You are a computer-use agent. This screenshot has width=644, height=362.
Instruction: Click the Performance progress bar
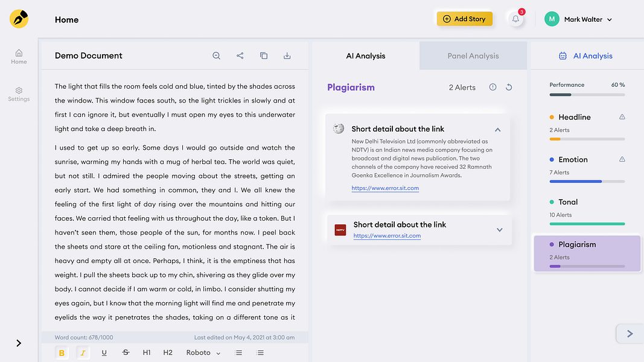coord(587,95)
